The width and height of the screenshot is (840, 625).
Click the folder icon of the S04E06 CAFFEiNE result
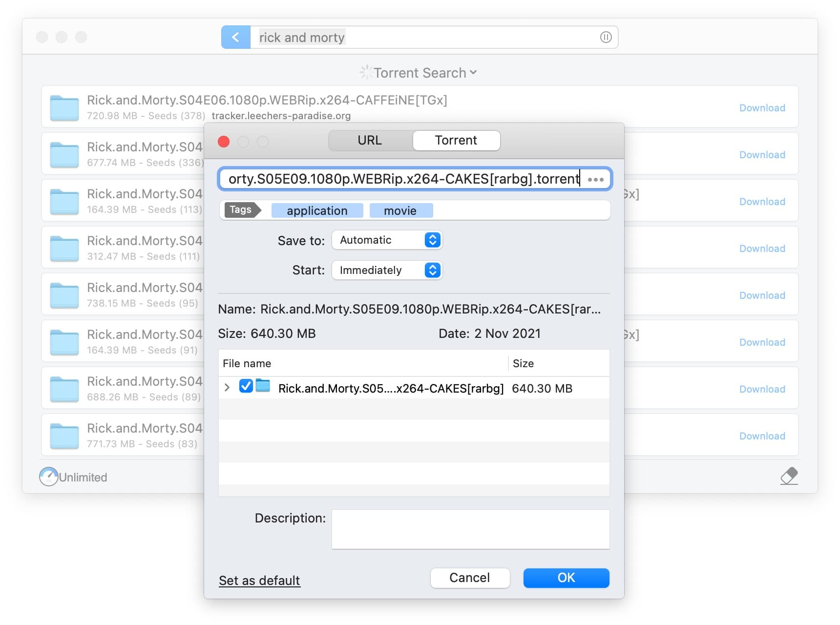tap(64, 107)
